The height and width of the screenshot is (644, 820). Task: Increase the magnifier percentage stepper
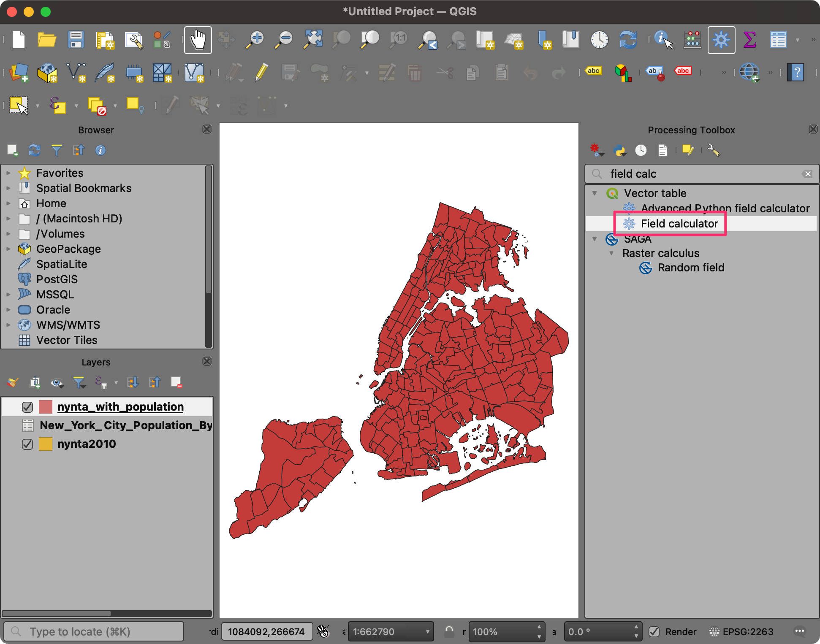click(x=539, y=627)
